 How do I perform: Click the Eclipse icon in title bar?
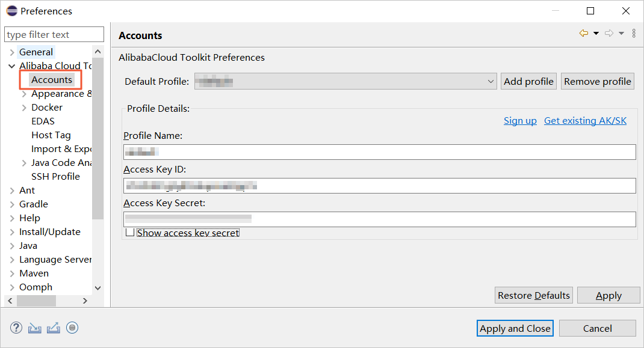tap(11, 11)
